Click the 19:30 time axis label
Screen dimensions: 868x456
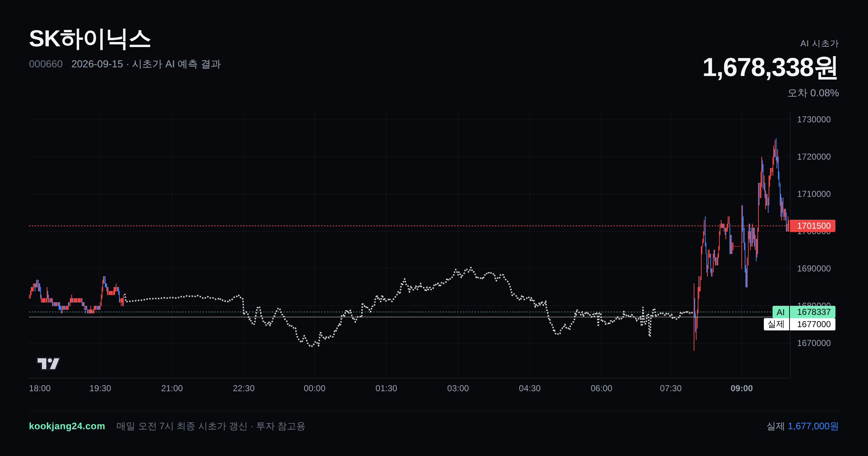click(x=100, y=388)
